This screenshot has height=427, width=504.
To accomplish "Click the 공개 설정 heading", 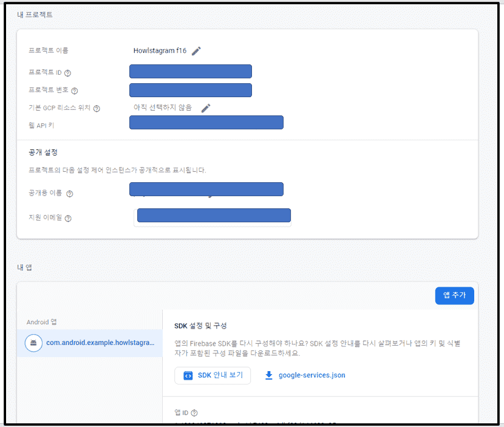I will (43, 152).
